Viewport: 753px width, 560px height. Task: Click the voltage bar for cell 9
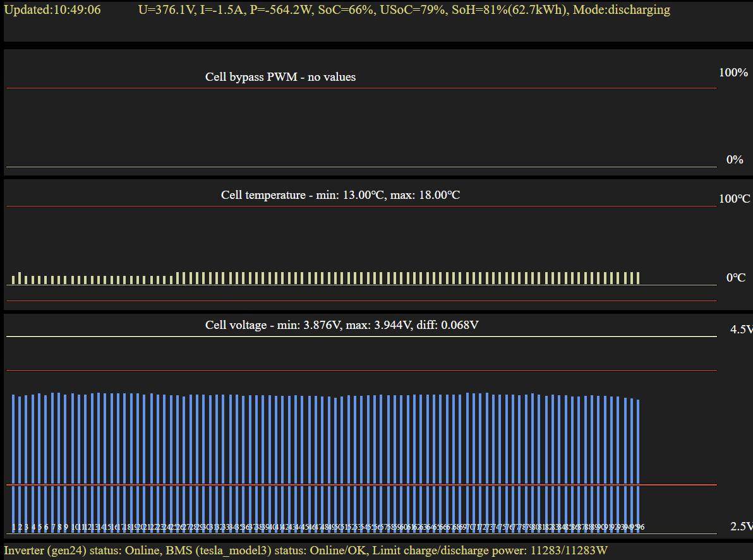coord(66,455)
